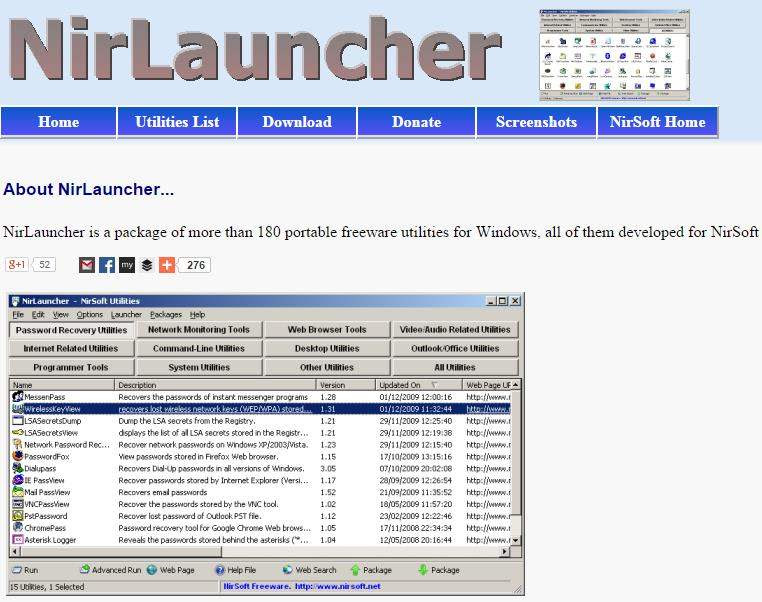Screen dimensions: 762x602
Task: Switch to Command-Line Utilities
Action: pos(199,348)
